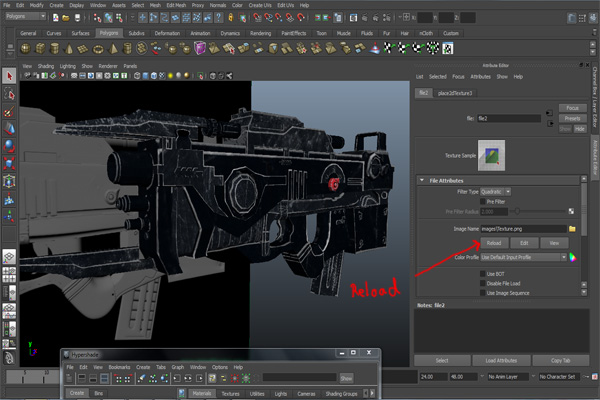Switch to the Animation shelf tab
This screenshot has width=600, height=400.
point(200,33)
